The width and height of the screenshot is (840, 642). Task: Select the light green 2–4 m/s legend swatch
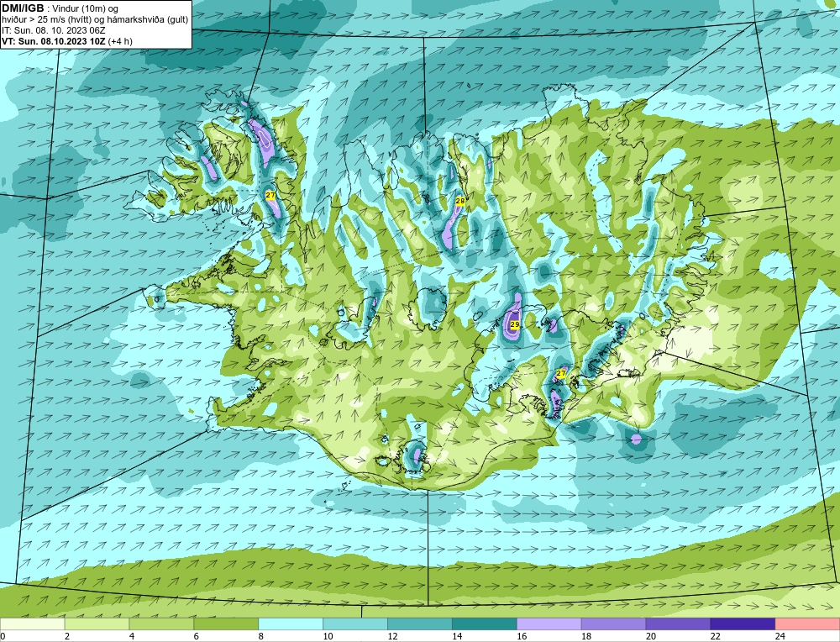(x=97, y=624)
